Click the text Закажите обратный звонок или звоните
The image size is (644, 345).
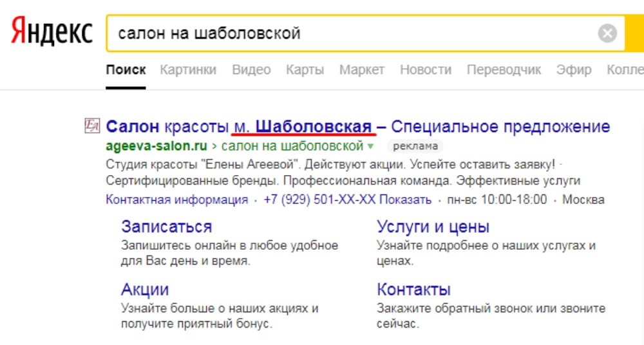click(491, 308)
